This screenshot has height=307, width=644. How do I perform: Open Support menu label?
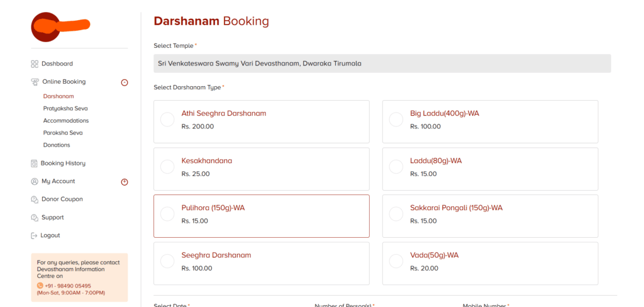coord(53,218)
